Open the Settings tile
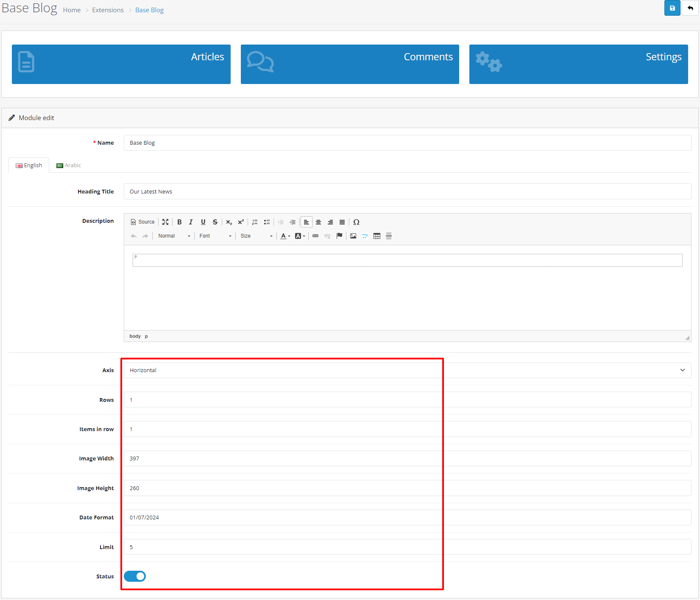700x600 pixels. 578,64
